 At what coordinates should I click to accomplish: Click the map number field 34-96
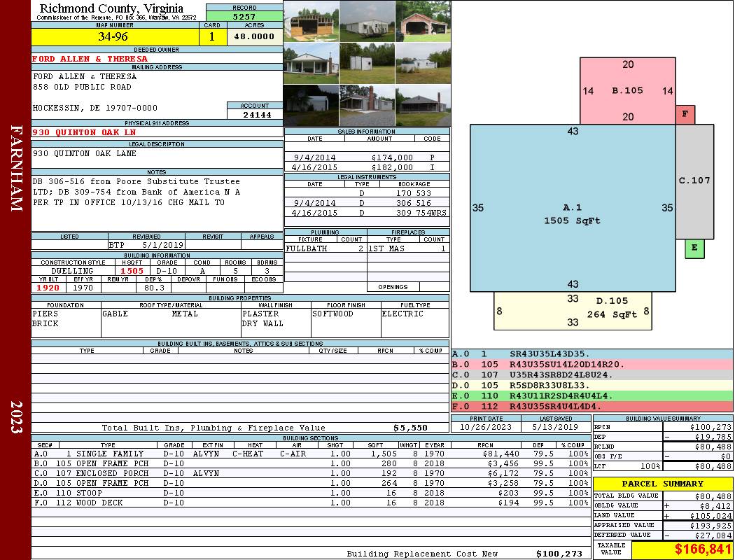click(x=115, y=36)
